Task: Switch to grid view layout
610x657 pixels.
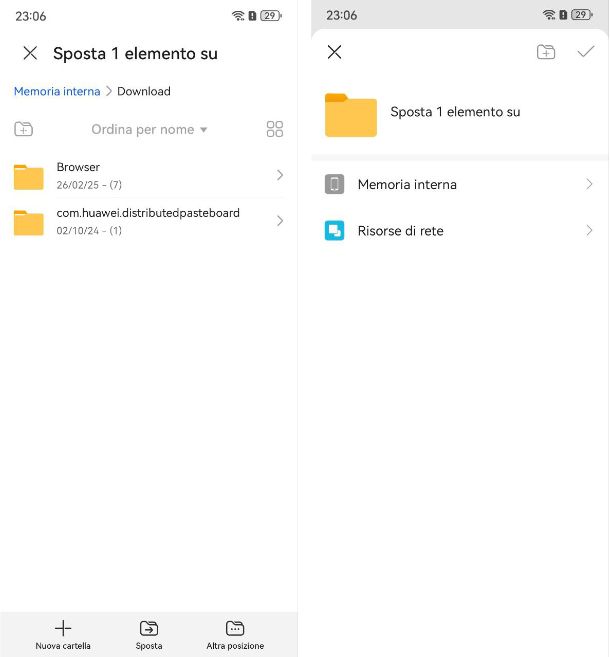Action: pos(275,129)
